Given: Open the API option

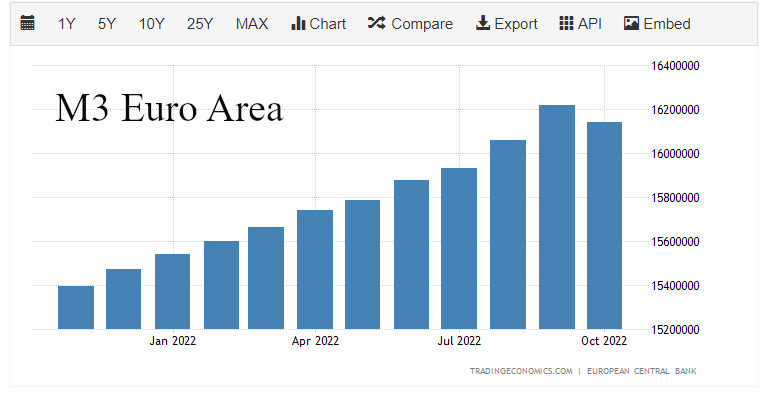Looking at the screenshot, I should 580,24.
